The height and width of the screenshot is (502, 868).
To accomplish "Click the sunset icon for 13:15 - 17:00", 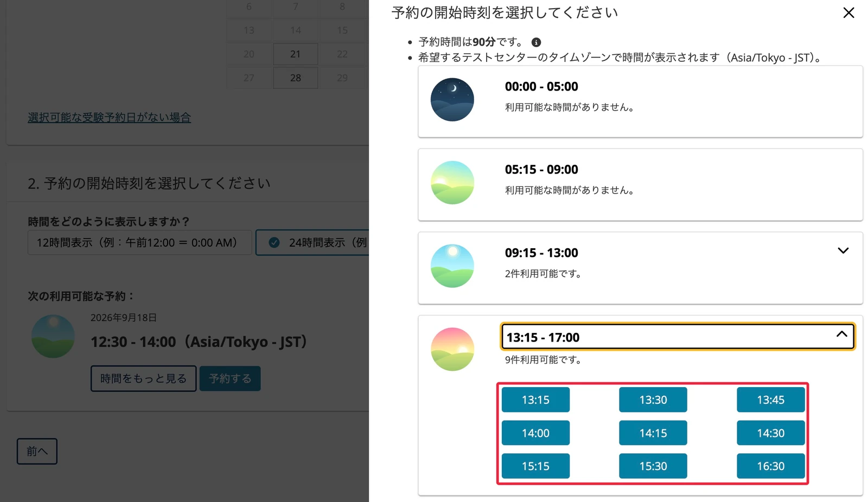I will [x=452, y=349].
